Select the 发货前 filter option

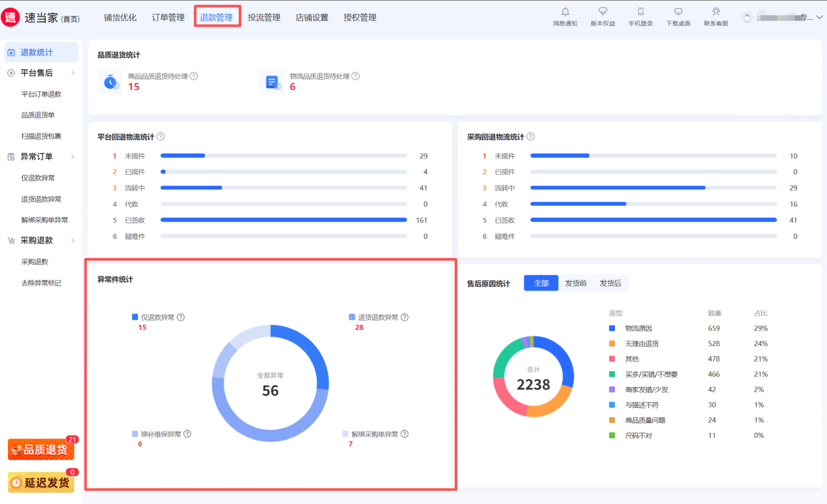pyautogui.click(x=576, y=283)
